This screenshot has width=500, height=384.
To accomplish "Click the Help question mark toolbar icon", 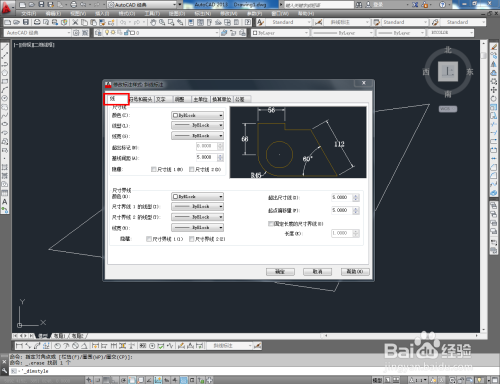I will coord(248,22).
